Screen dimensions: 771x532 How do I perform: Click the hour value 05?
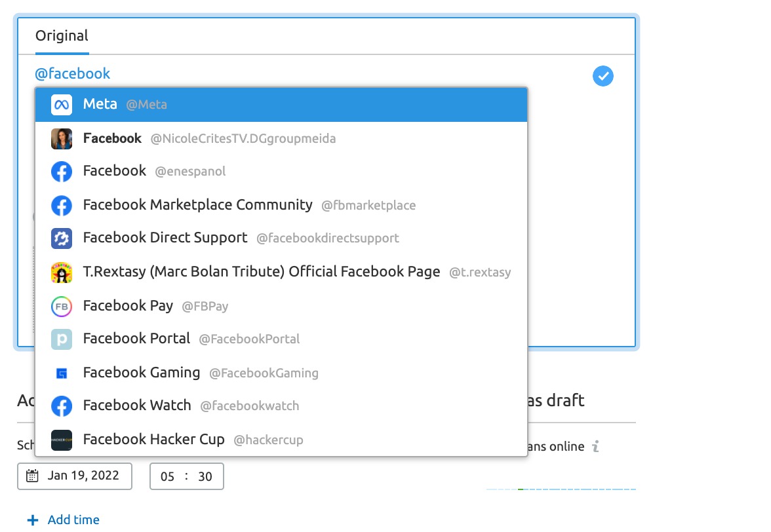(x=167, y=476)
